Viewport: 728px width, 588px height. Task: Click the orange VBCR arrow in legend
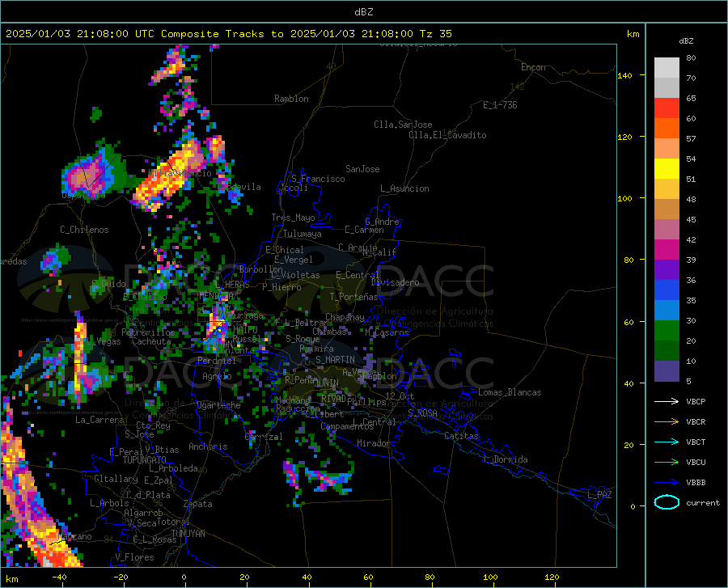(x=667, y=422)
